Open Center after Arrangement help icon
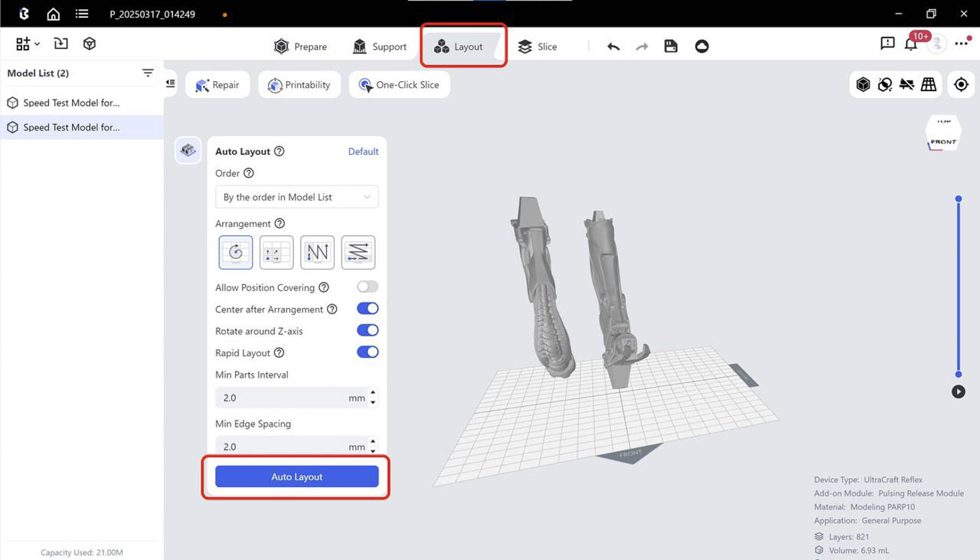980x560 pixels. 332,309
